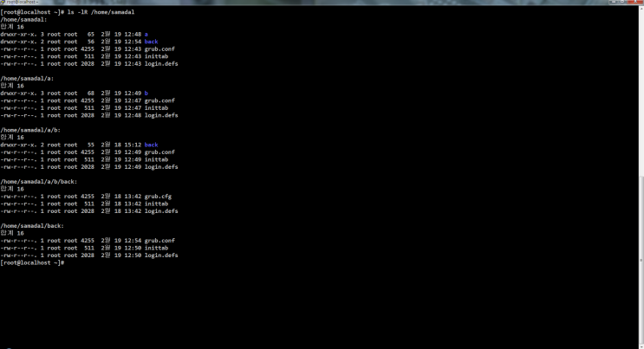
Task: Click the '/home/samadal/a/b:' directory header line
Action: [30, 130]
